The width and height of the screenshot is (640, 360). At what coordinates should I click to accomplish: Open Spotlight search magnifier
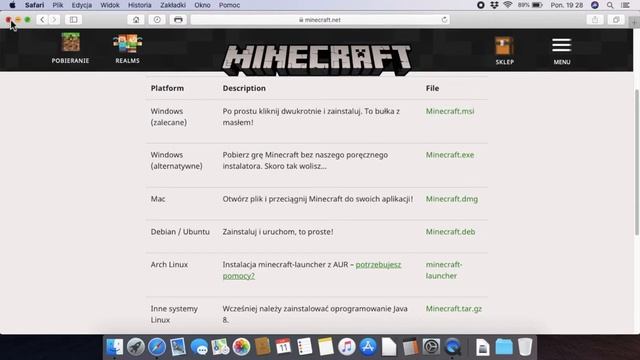tap(610, 5)
